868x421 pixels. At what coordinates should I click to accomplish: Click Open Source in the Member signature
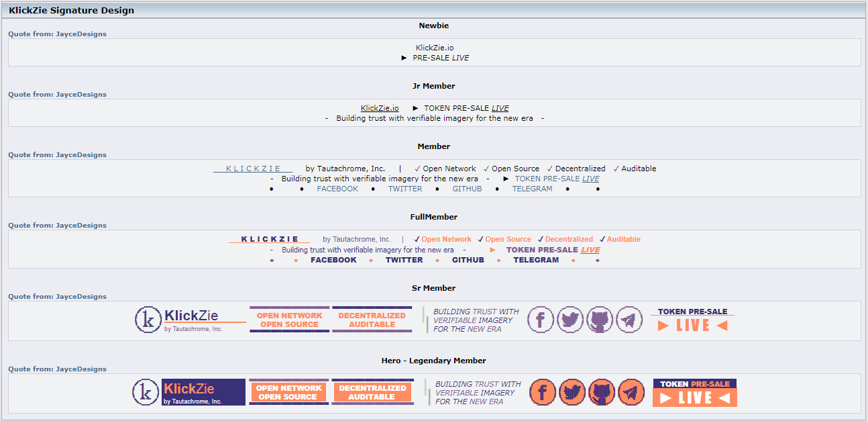coord(515,169)
